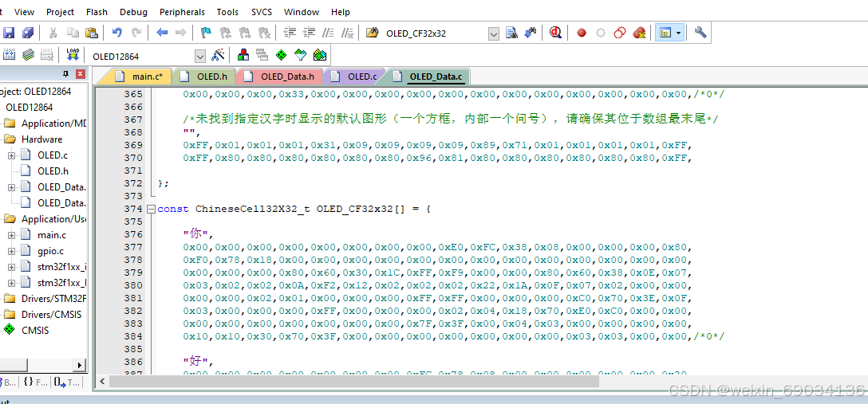Screen dimensions: 868x404
Task: Open the Tools menu
Action: click(227, 12)
